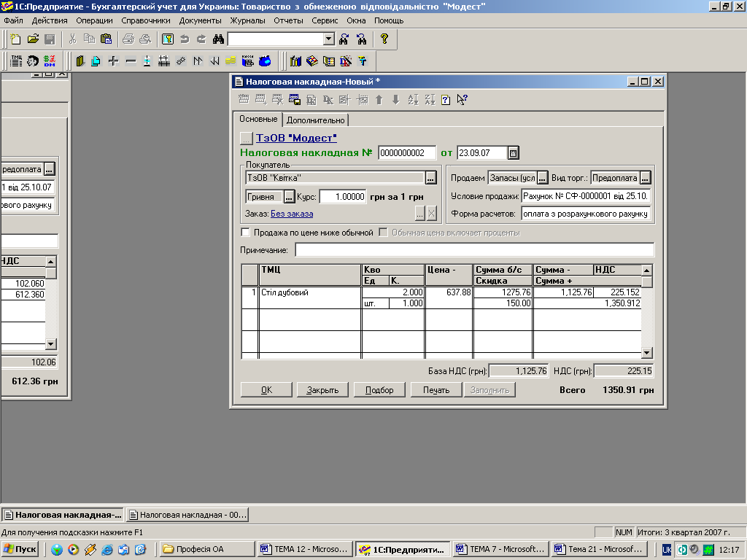The image size is (747, 560).
Task: Click the ТзОВ "Модест" link
Action: [x=296, y=138]
